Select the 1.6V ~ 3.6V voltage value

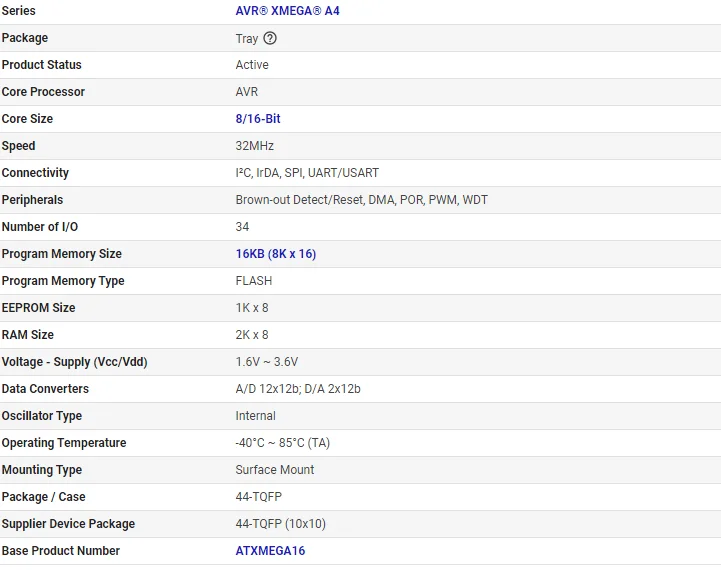pyautogui.click(x=266, y=362)
